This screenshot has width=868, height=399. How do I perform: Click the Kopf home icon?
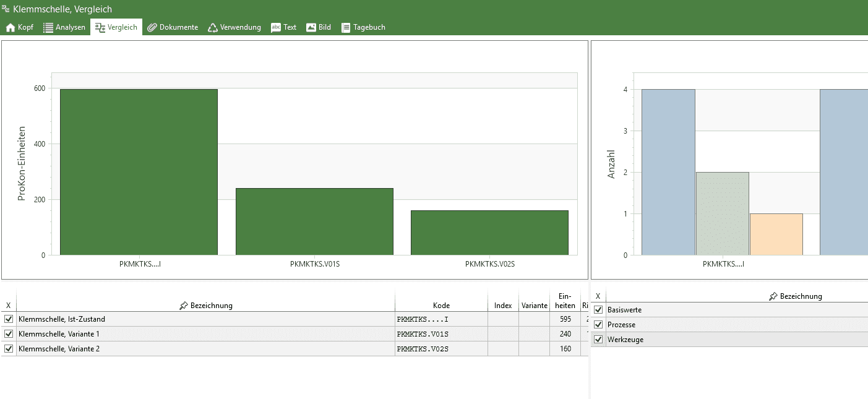(10, 27)
